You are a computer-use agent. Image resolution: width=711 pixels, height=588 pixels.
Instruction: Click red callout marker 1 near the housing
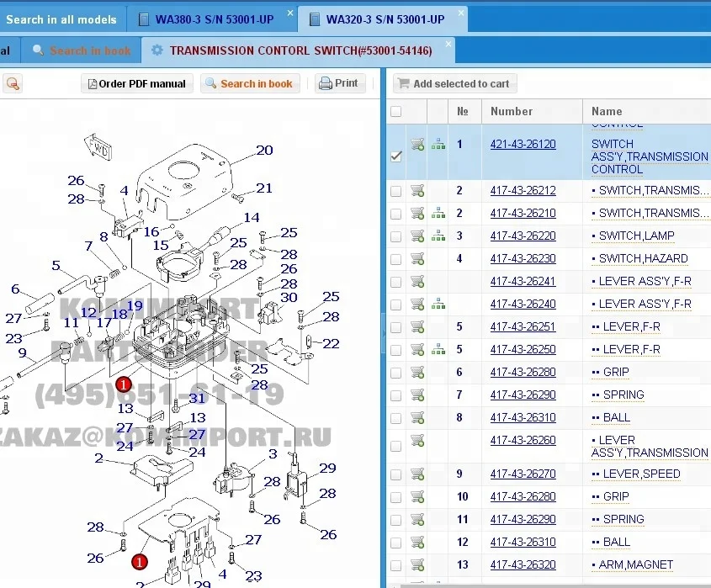click(123, 384)
